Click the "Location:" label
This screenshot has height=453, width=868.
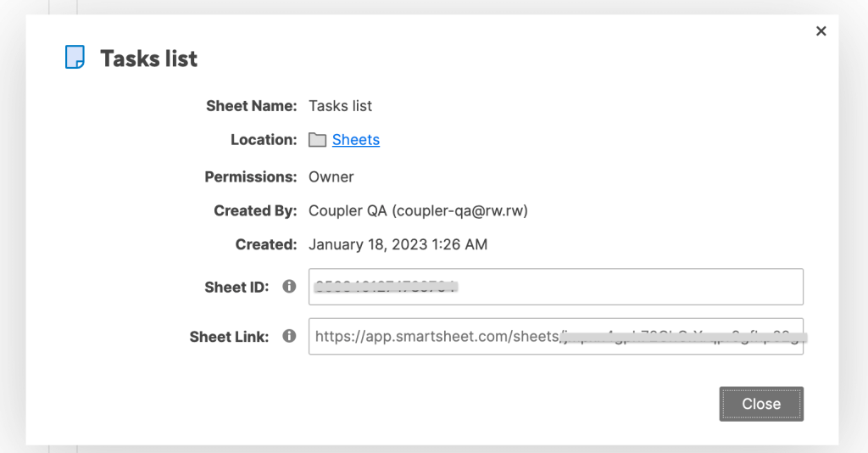(x=264, y=140)
